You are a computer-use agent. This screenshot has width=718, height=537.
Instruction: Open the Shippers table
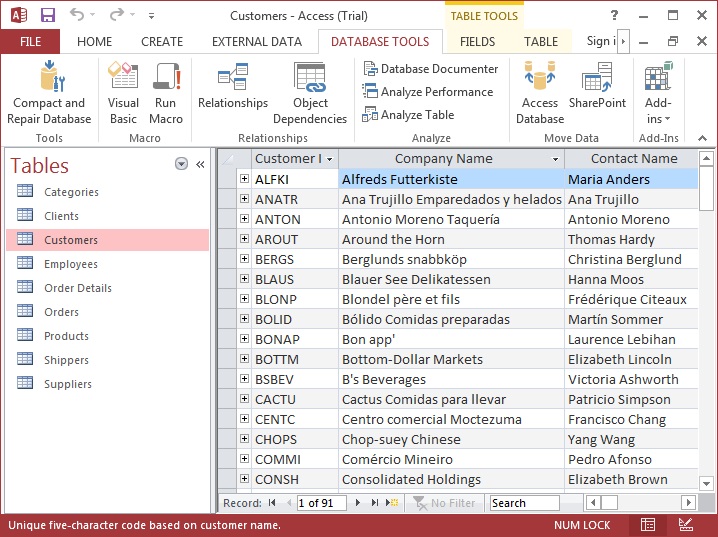(108, 360)
